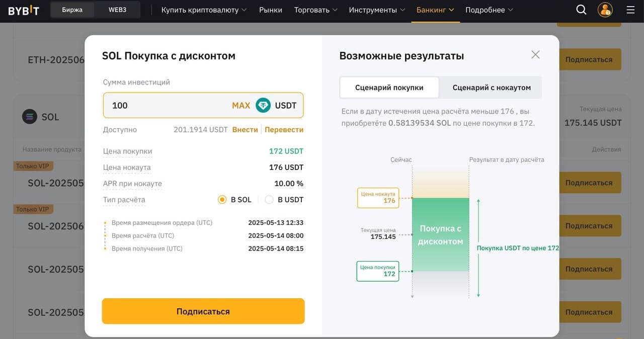Image resolution: width=644 pixels, height=339 pixels.
Task: Expand Подробнее menu dropdown
Action: click(489, 10)
